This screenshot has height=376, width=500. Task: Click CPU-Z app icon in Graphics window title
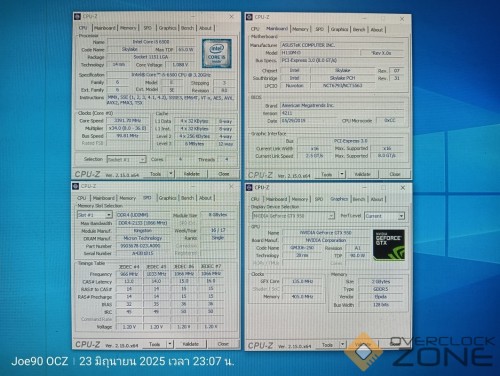click(x=249, y=188)
